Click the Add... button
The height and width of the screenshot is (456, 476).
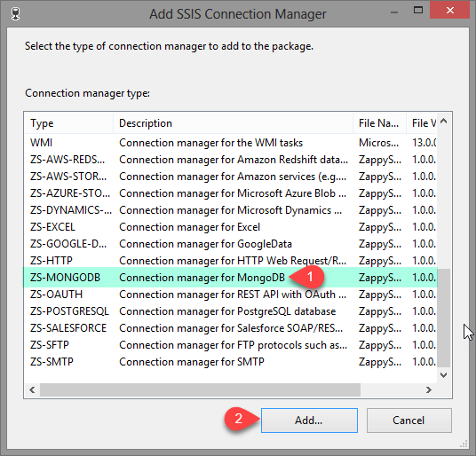(309, 421)
